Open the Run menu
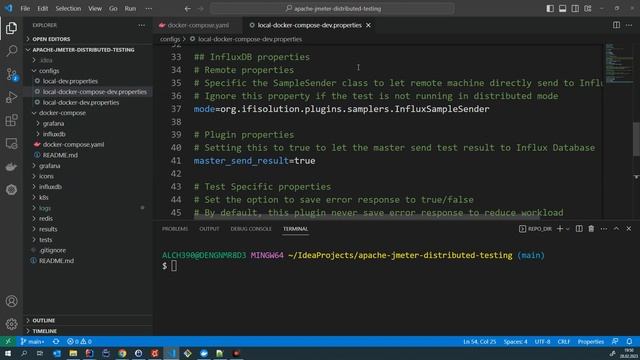The width and height of the screenshot is (640, 360). pyautogui.click(x=130, y=9)
